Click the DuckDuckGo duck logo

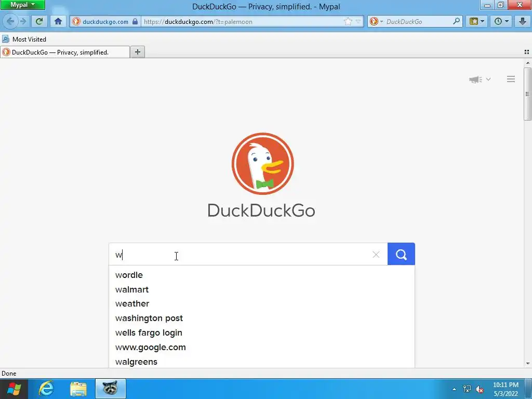(x=262, y=164)
